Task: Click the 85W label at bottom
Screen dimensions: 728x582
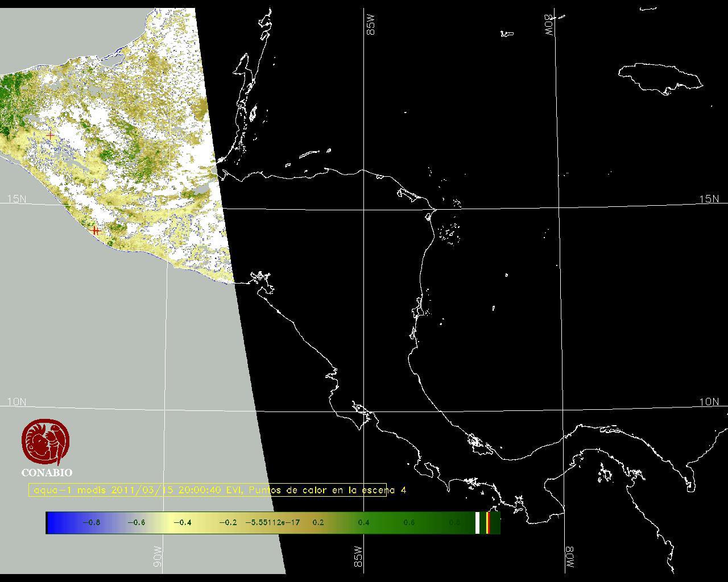Action: [358, 556]
